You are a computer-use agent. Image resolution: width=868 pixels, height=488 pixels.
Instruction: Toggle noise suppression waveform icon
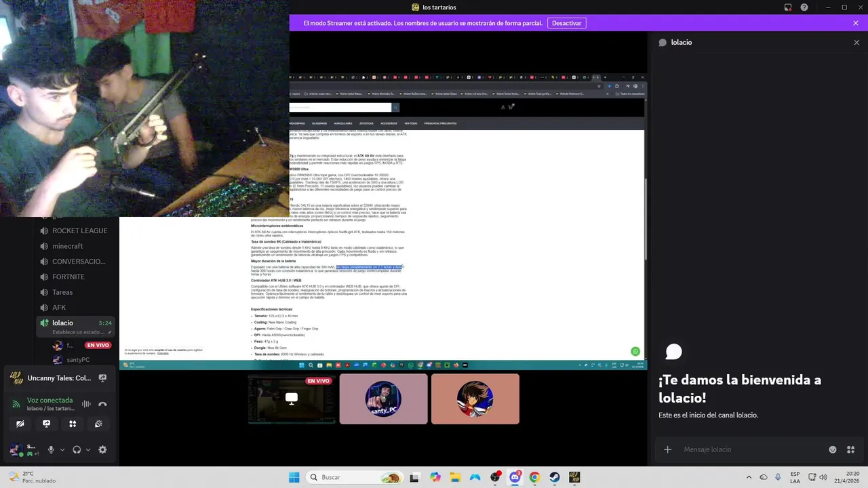[x=86, y=404]
